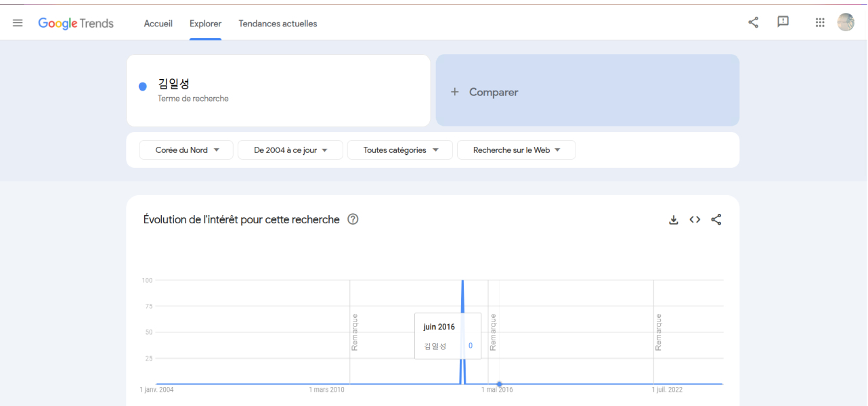Screen dimensions: 868x406
Task: Open the user account avatar
Action: (x=846, y=22)
